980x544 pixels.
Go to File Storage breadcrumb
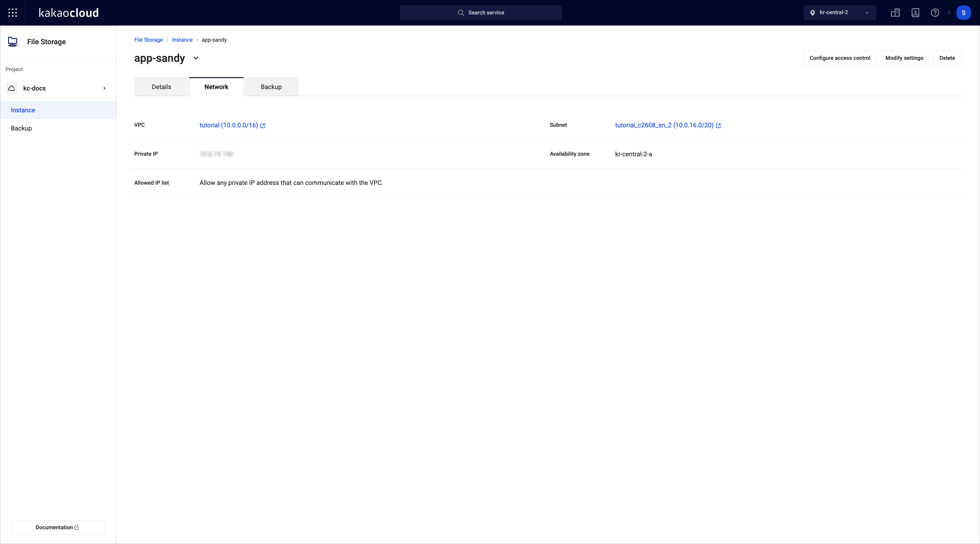pyautogui.click(x=148, y=40)
